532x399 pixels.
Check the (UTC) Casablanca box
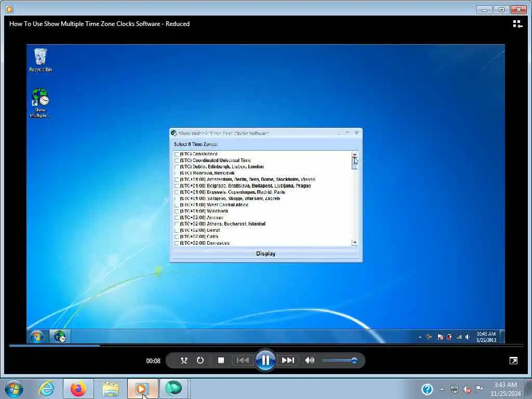point(177,154)
